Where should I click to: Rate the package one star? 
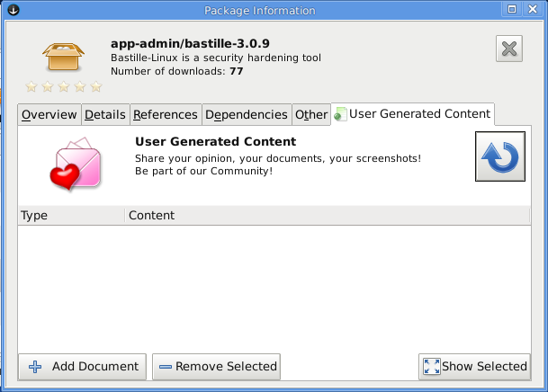(31, 86)
